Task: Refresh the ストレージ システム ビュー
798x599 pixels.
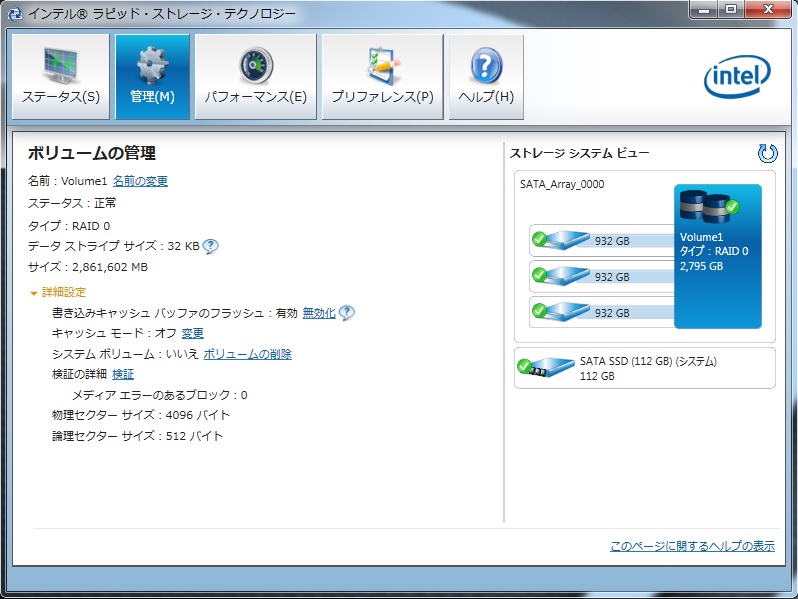Action: (x=767, y=153)
